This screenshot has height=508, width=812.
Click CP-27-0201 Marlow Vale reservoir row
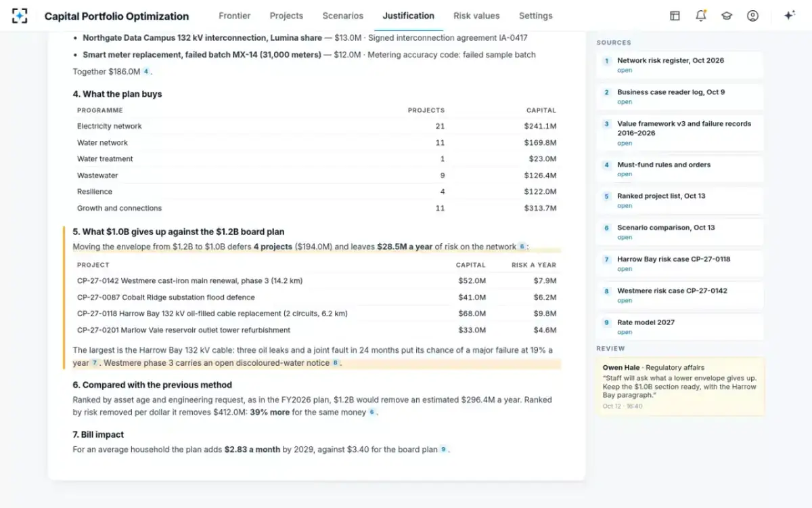[317, 330]
